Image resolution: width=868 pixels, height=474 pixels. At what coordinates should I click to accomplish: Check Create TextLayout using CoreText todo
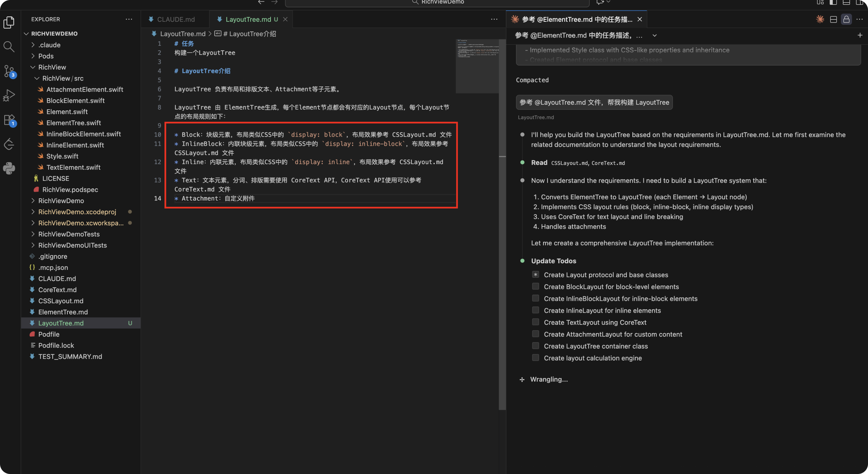click(535, 322)
